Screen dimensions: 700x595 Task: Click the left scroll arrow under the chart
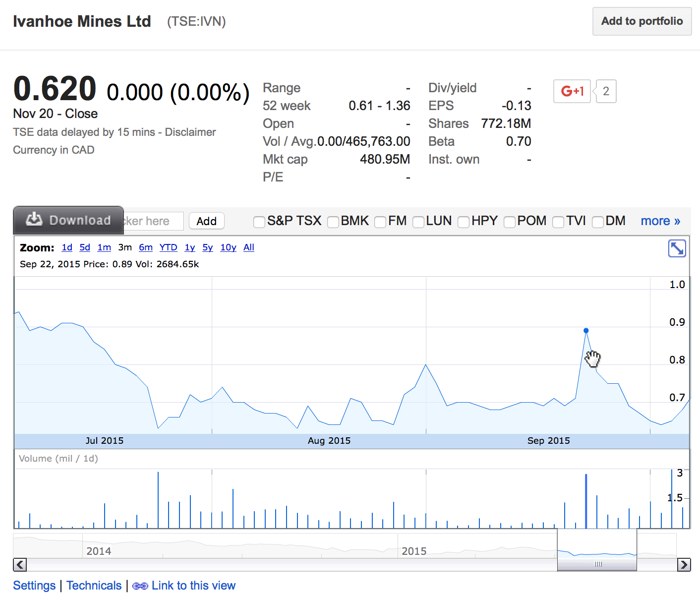pos(20,565)
